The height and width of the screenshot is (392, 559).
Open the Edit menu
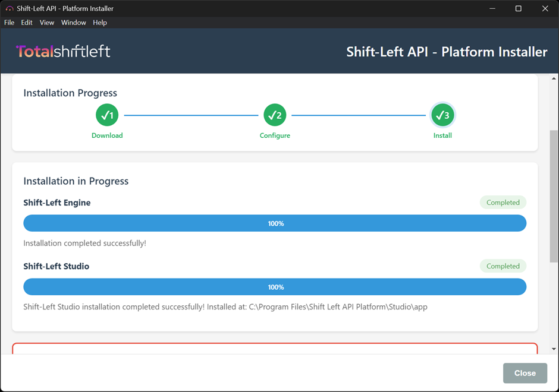[27, 23]
